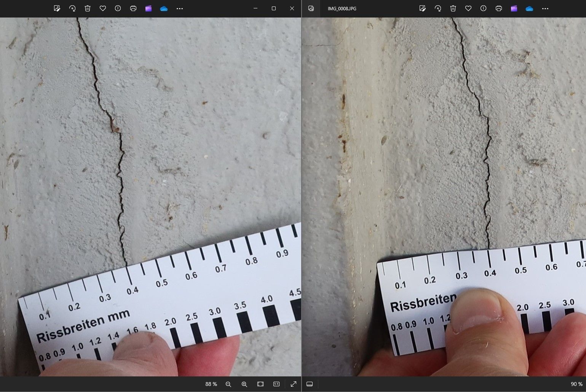Edit IMG_0008.JPG in the right window
This screenshot has width=586, height=392.
[422, 8]
